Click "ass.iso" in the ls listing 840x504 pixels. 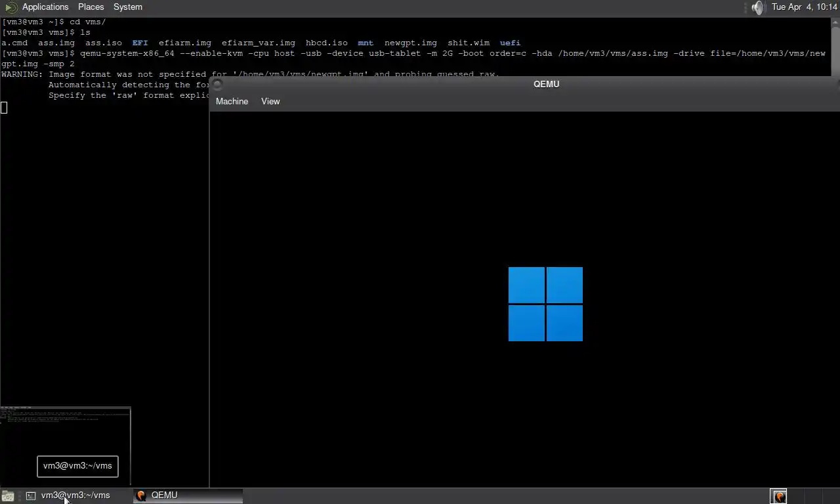coord(104,43)
